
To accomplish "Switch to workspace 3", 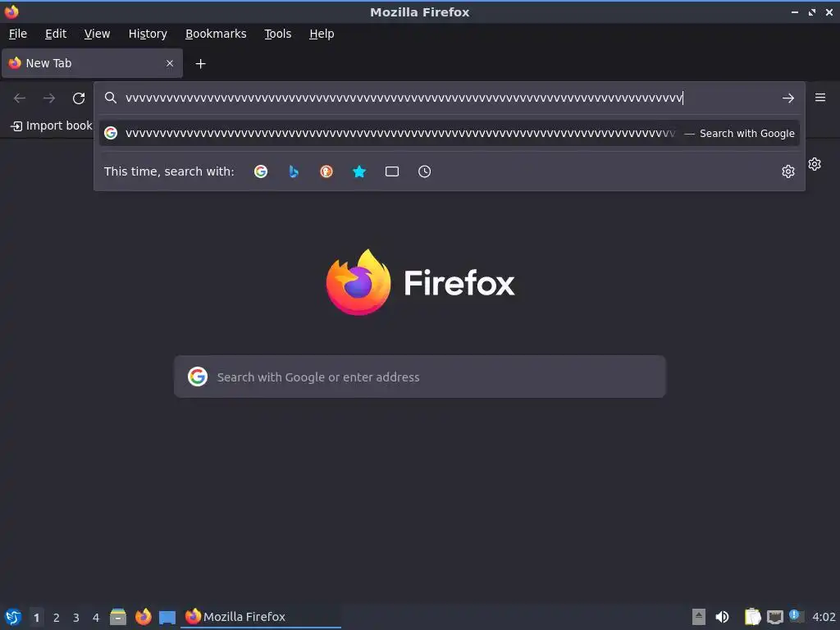I will (76, 618).
